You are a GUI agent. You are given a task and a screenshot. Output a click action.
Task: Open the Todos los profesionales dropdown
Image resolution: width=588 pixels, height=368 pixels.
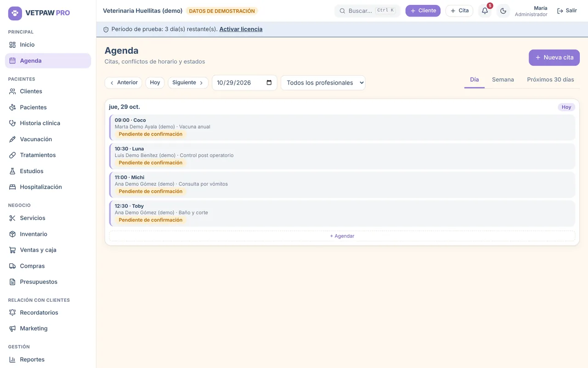click(x=323, y=83)
